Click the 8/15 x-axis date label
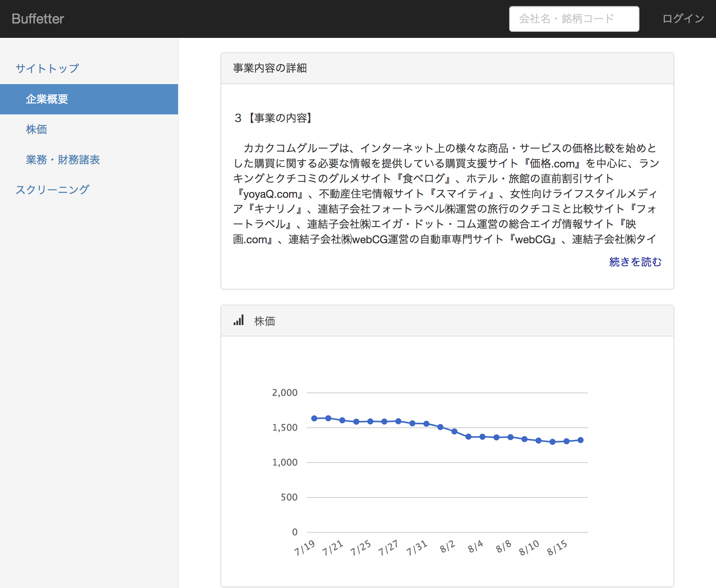Screen dimensions: 716x588 [x=557, y=548]
